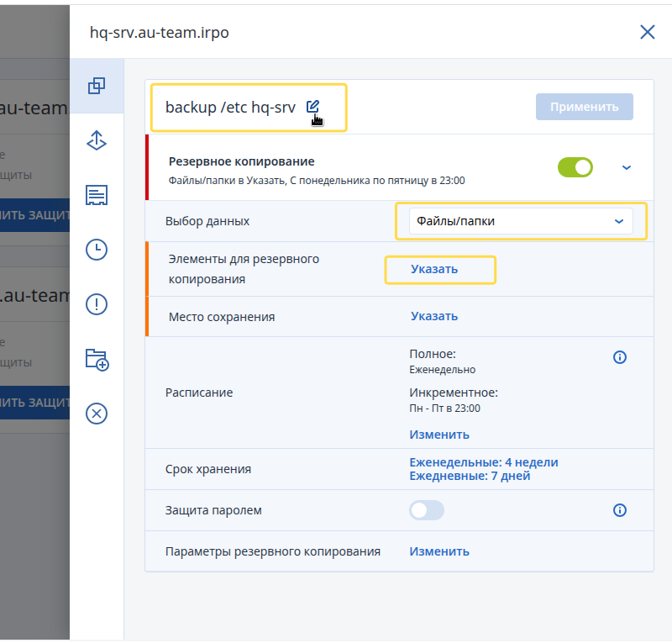Click the Выбор данных label
The image size is (672, 643).
207,221
